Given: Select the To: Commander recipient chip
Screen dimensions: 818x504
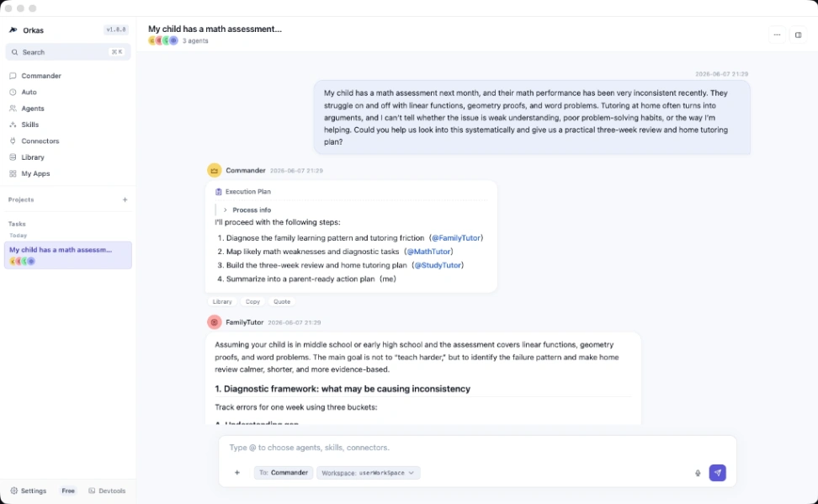Looking at the screenshot, I should coord(284,473).
